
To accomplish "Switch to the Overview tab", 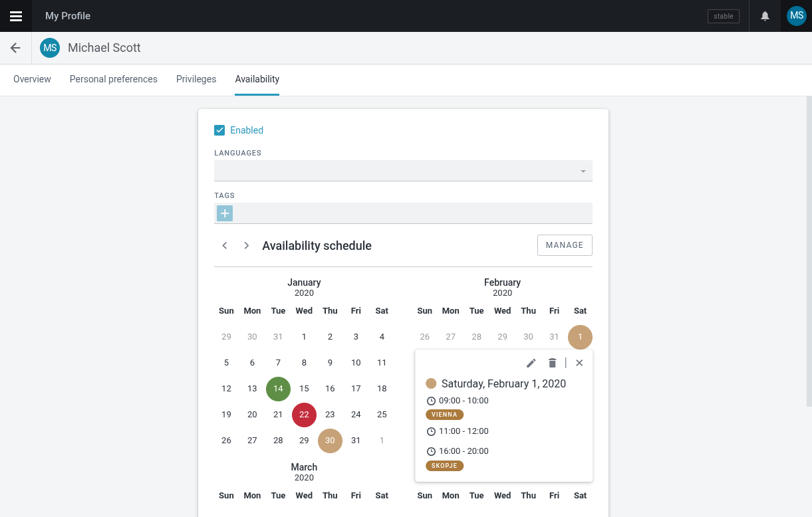I will point(32,79).
